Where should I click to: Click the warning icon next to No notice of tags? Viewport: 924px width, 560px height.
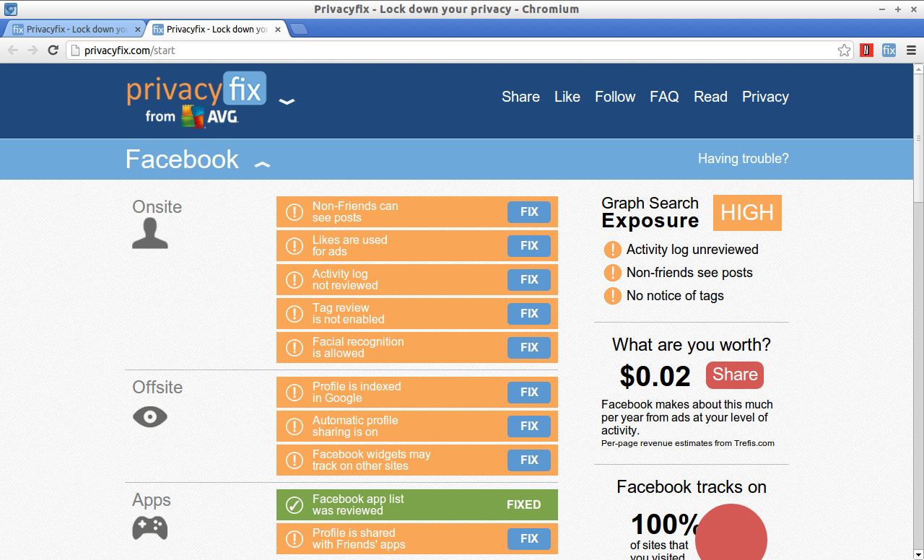(613, 296)
